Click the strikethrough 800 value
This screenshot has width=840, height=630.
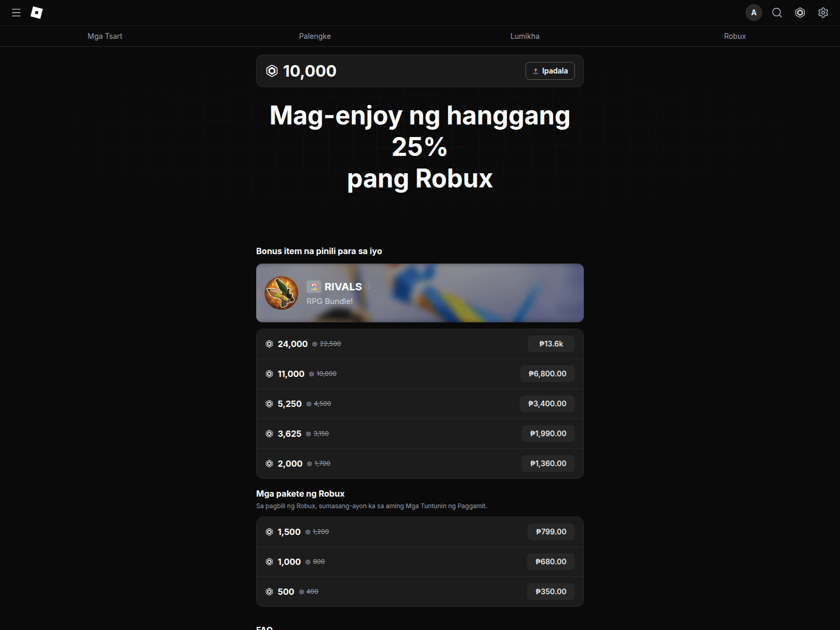pos(319,562)
